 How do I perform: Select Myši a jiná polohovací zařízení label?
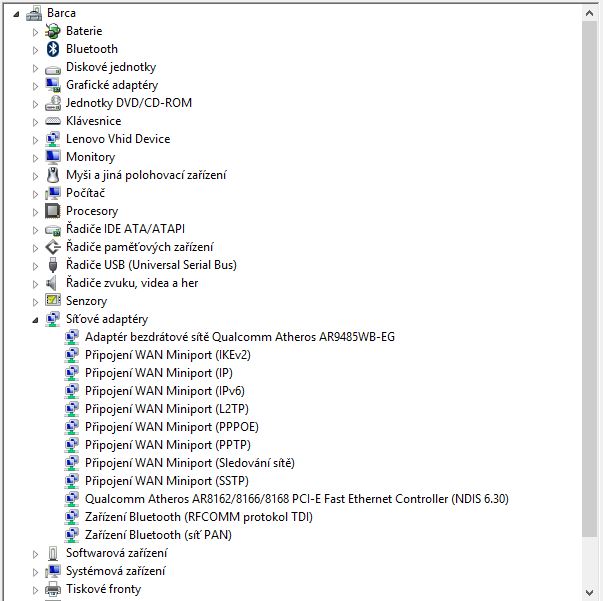click(x=146, y=175)
